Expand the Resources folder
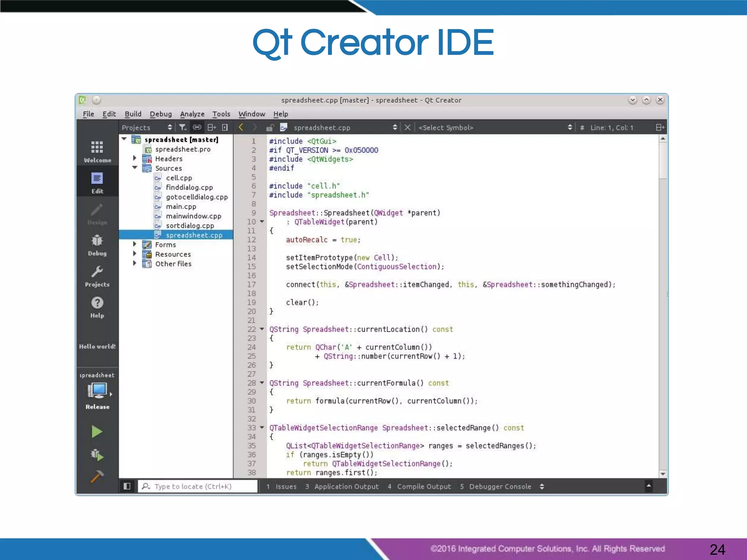Image resolution: width=747 pixels, height=560 pixels. [x=135, y=254]
